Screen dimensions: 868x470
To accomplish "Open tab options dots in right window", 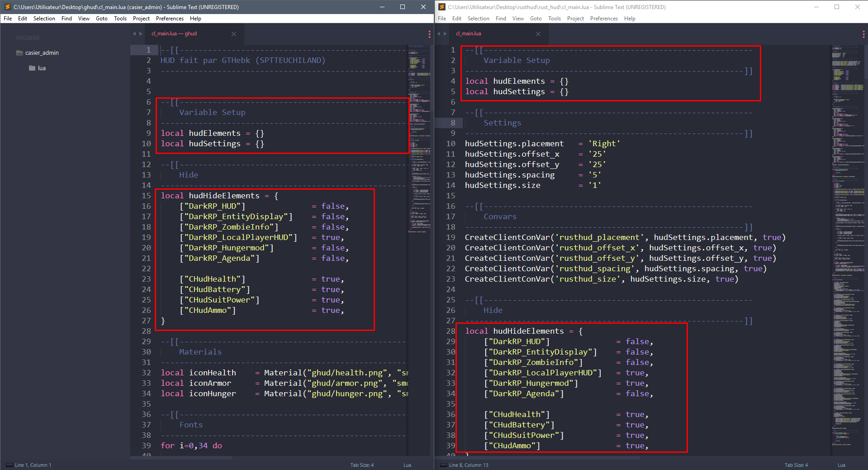I will [x=863, y=34].
